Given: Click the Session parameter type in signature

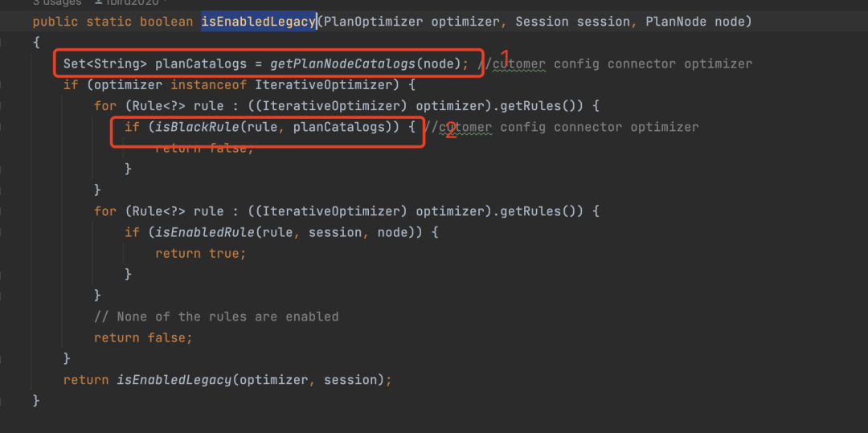Looking at the screenshot, I should pyautogui.click(x=542, y=22).
